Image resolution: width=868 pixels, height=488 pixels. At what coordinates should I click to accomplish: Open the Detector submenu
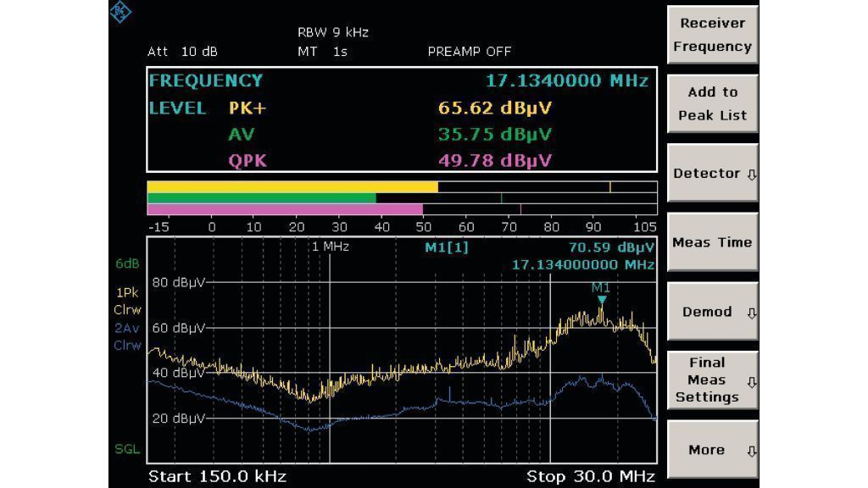click(712, 173)
